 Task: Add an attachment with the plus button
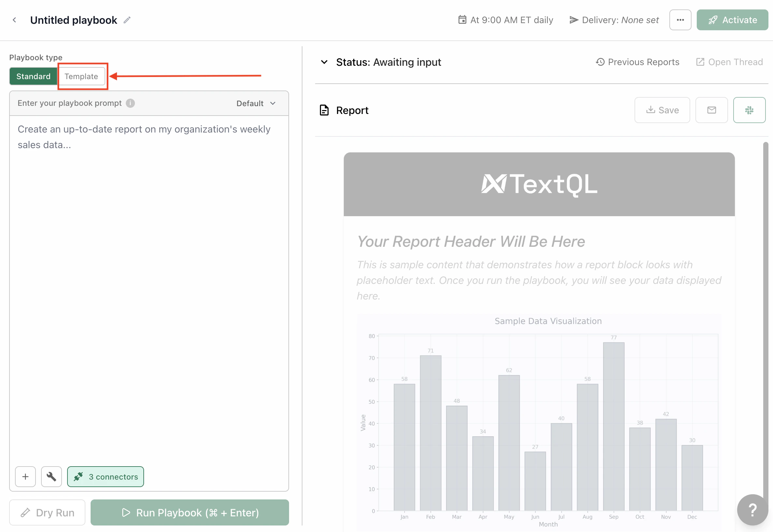25,477
